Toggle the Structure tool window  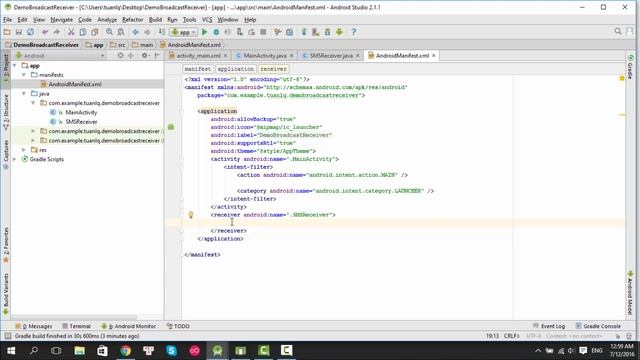(x=6, y=112)
